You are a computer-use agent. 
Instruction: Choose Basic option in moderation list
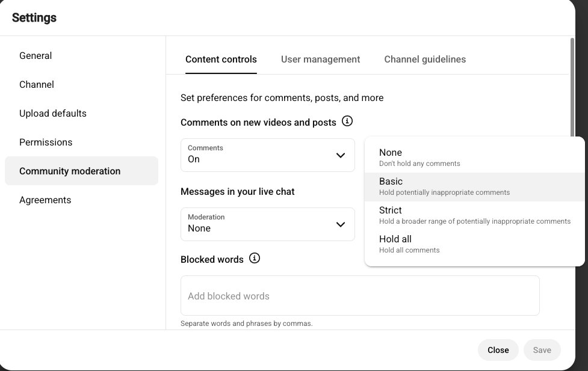pos(474,186)
